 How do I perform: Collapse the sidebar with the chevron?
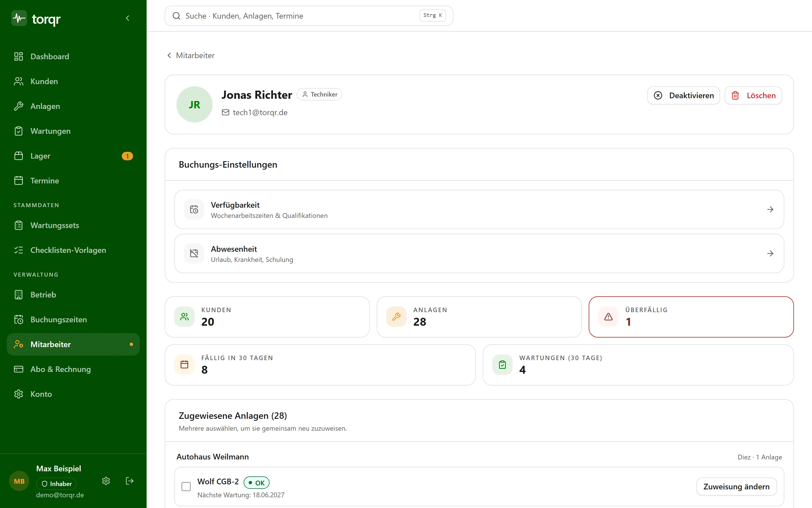127,18
